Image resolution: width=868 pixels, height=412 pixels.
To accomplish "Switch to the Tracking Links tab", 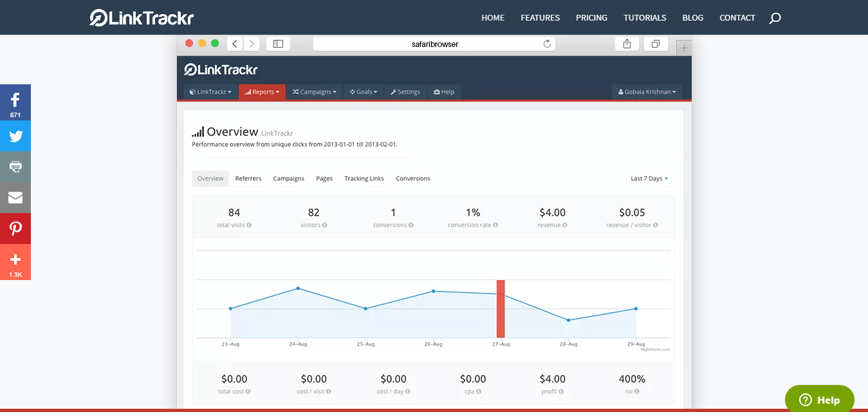I will pyautogui.click(x=364, y=178).
